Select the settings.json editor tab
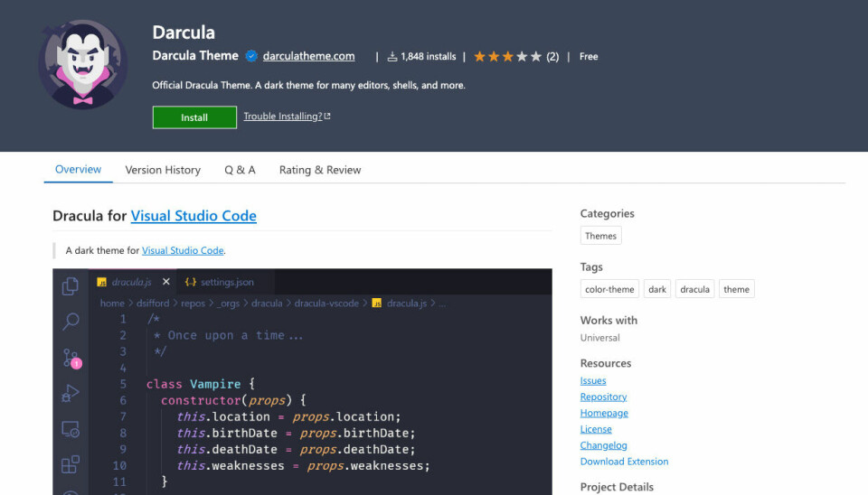868x495 pixels. [x=225, y=282]
